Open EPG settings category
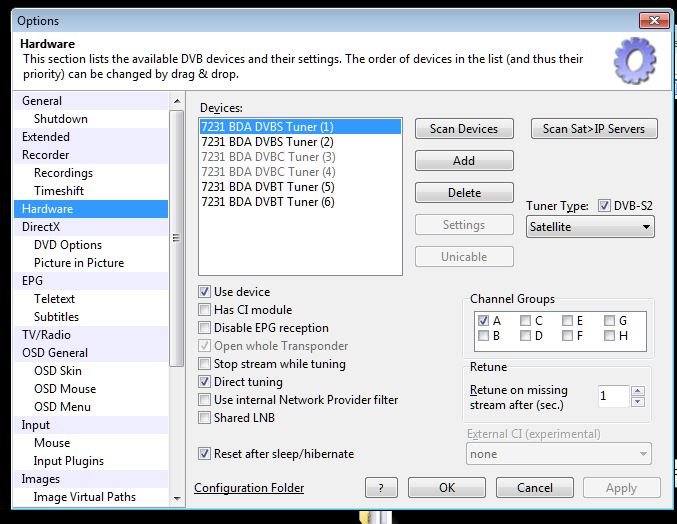Viewport: 677px width, 524px height. (x=91, y=281)
